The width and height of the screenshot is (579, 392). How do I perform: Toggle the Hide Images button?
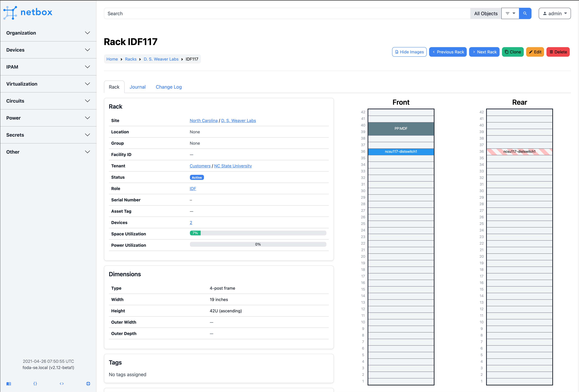pos(409,52)
